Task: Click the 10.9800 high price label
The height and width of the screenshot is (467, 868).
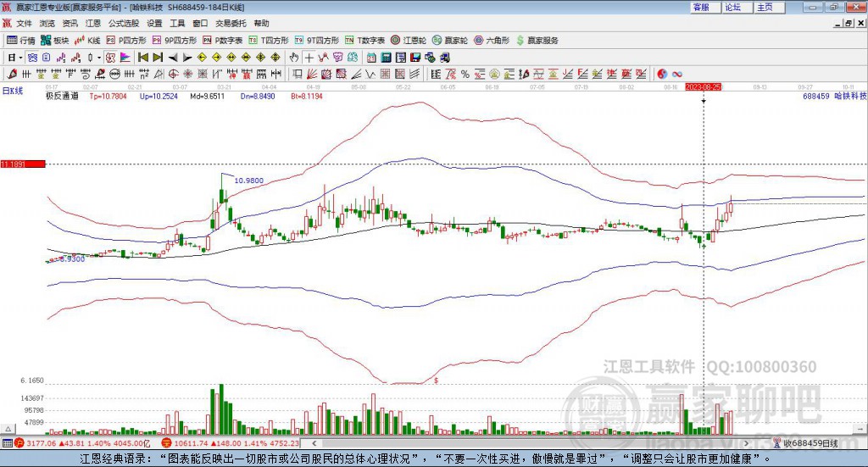Action: click(248, 181)
